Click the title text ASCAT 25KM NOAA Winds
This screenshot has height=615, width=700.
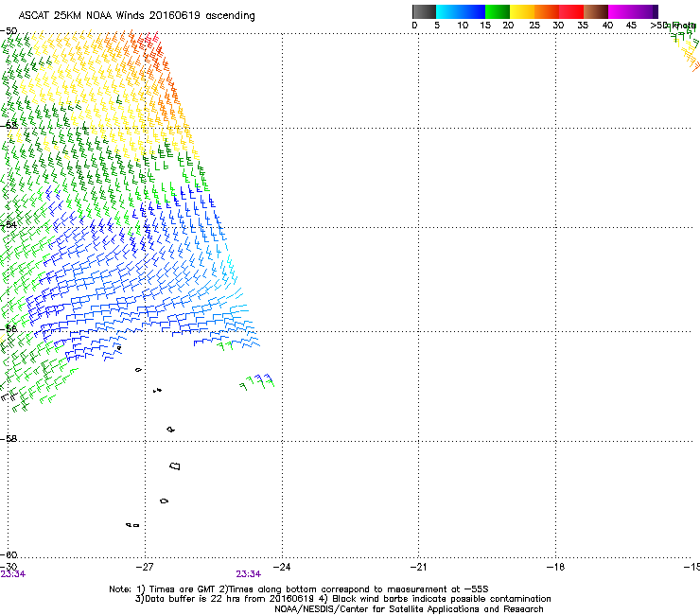tap(82, 16)
